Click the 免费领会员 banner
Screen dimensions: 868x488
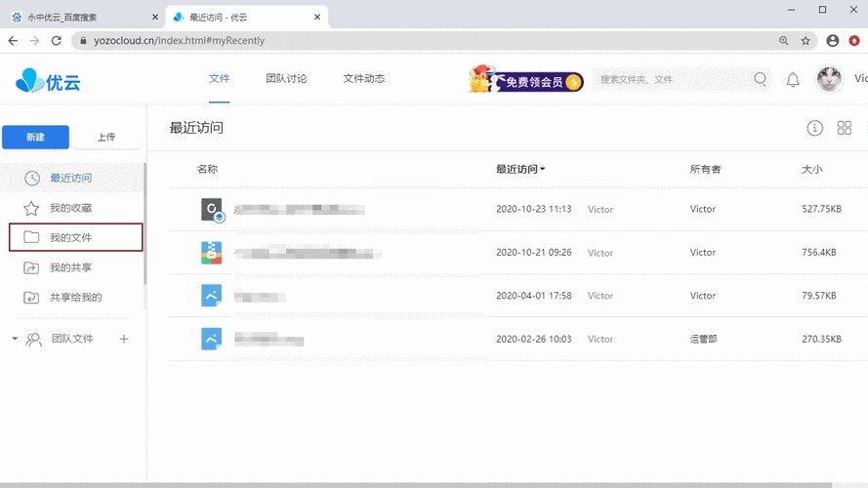tap(524, 79)
